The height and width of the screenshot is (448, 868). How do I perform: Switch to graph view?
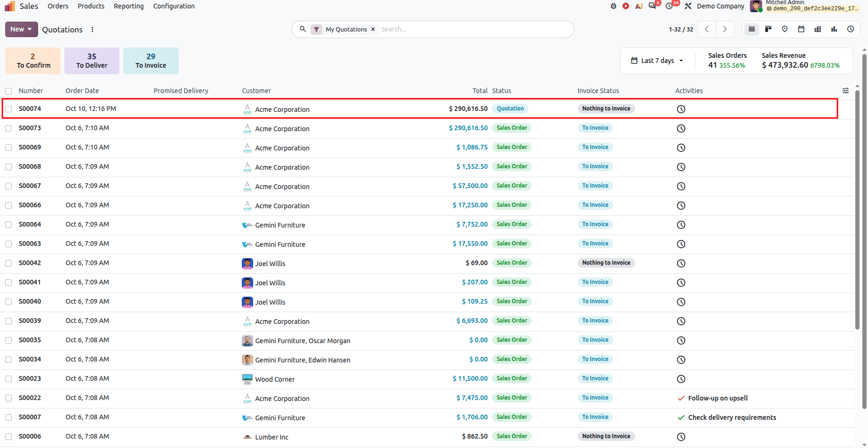pyautogui.click(x=834, y=29)
